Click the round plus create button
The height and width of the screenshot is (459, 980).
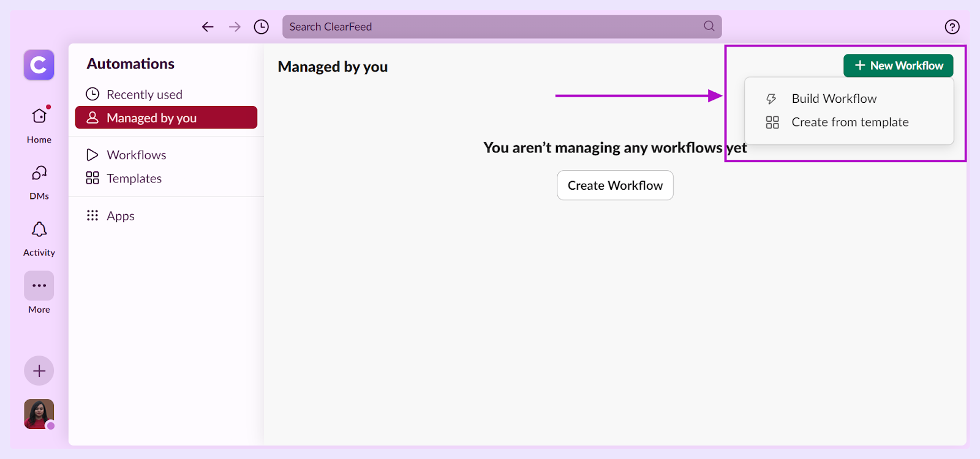(39, 371)
